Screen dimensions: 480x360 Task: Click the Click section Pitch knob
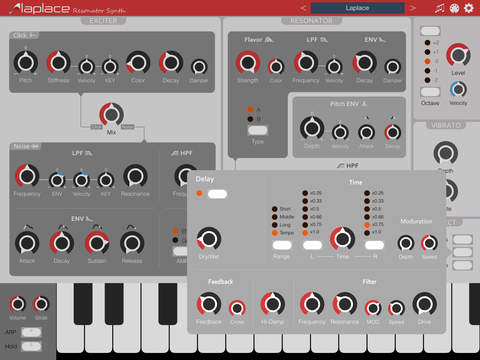26,63
